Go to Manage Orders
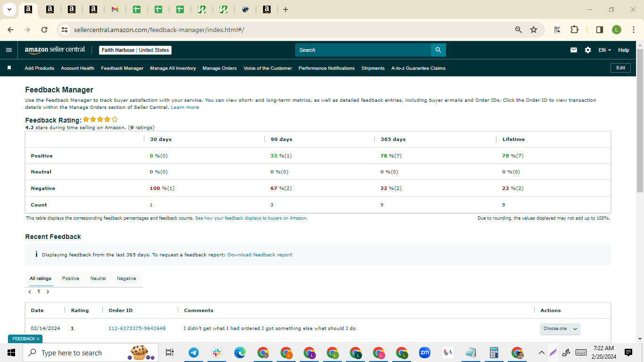 220,68
